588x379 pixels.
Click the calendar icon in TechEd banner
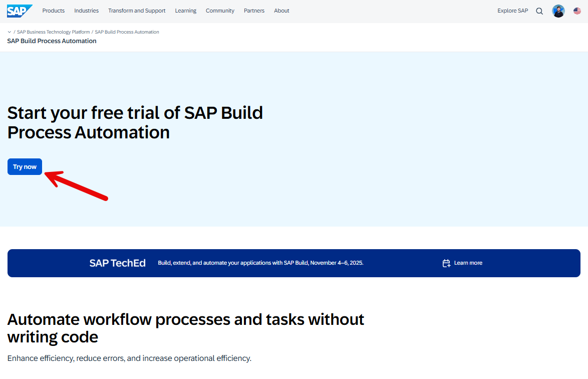coord(446,263)
